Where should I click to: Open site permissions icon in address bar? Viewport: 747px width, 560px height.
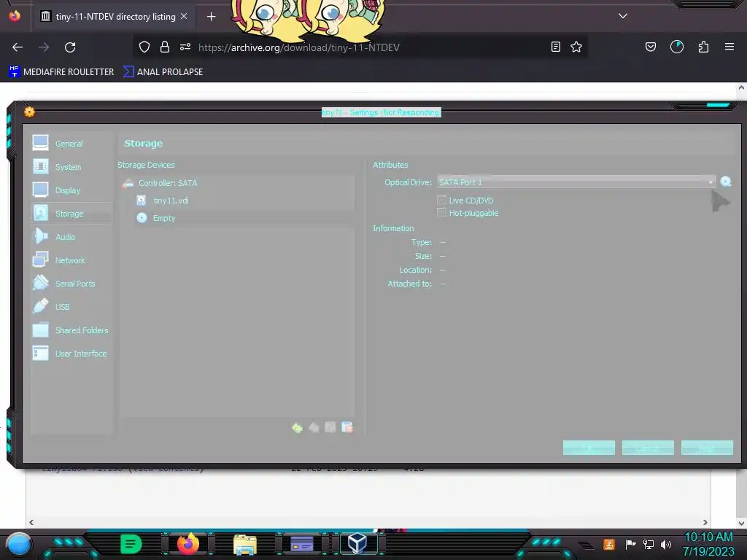[x=185, y=47]
